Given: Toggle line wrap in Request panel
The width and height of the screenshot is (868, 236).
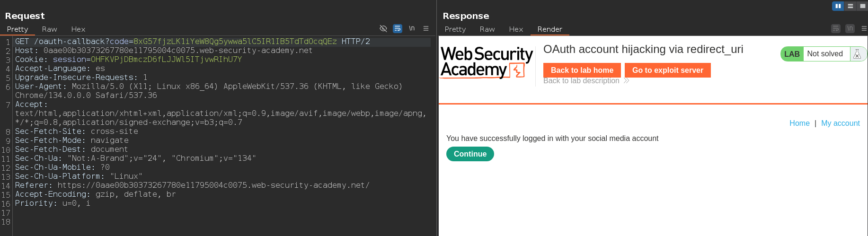Looking at the screenshot, I should (398, 29).
